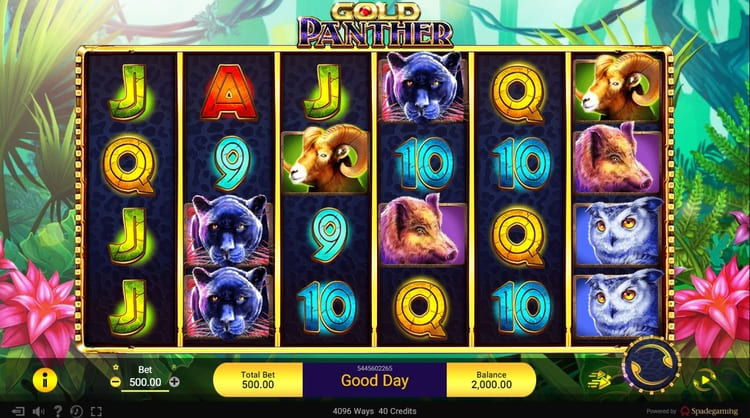750x418 pixels.
Task: Open the yellow info paytable button
Action: 45,380
